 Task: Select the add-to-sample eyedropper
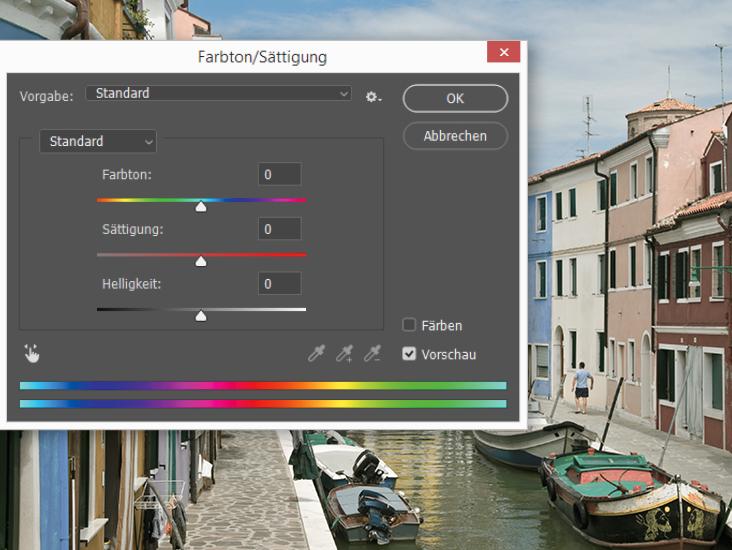coord(344,353)
